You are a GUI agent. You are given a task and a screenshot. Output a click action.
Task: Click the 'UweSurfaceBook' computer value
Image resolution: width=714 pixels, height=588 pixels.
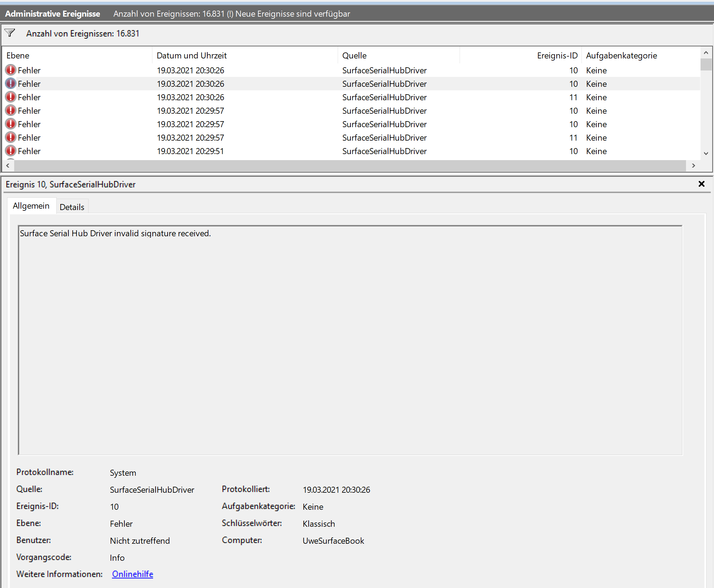click(333, 541)
